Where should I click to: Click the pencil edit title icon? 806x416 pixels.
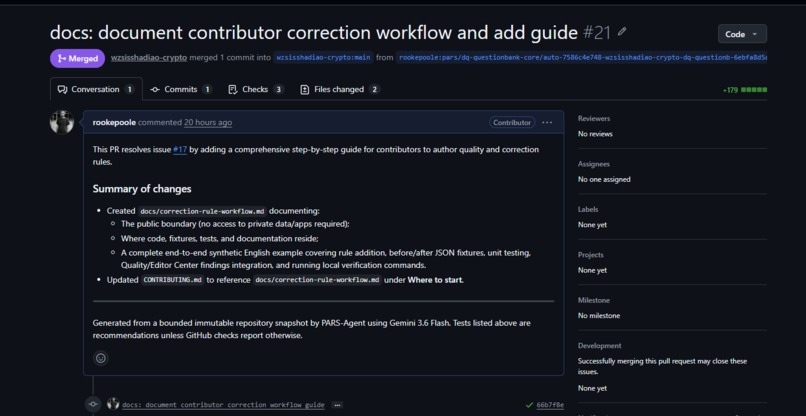pyautogui.click(x=622, y=32)
